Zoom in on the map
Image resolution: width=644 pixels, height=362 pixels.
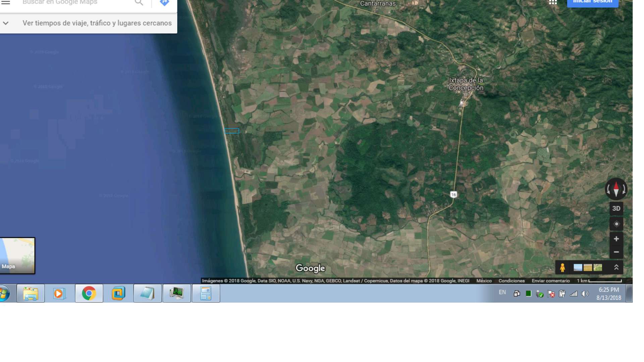point(616,239)
